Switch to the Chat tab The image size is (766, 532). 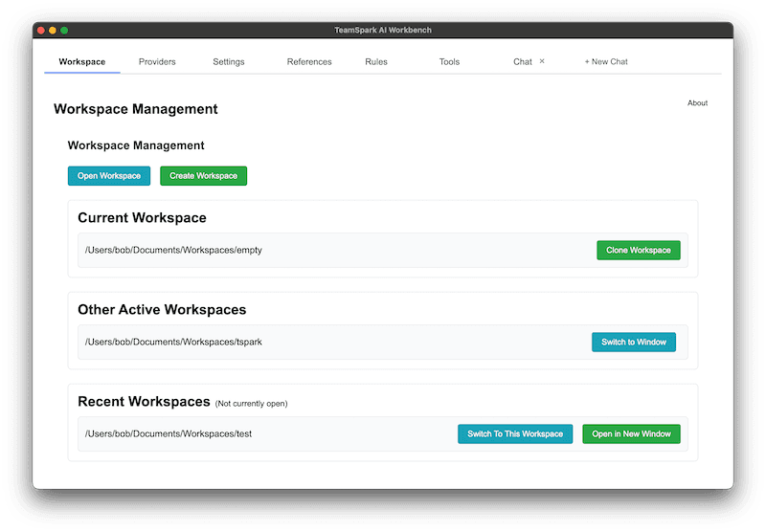point(522,62)
